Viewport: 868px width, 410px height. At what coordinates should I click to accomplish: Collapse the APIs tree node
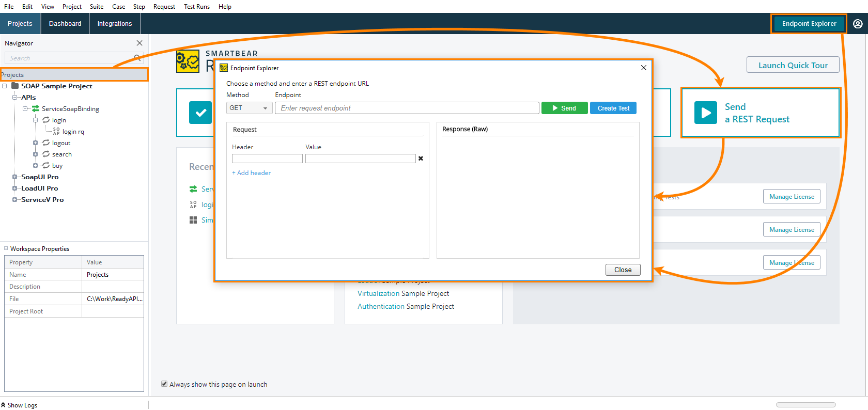coord(15,97)
